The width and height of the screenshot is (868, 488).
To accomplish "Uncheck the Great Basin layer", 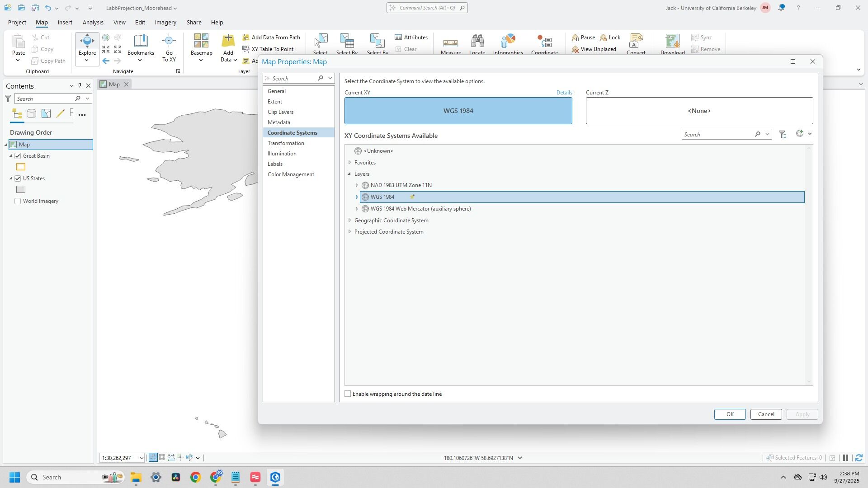I will (x=18, y=156).
